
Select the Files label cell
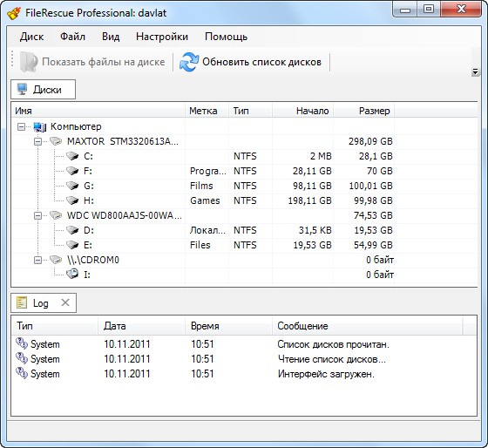(x=200, y=245)
